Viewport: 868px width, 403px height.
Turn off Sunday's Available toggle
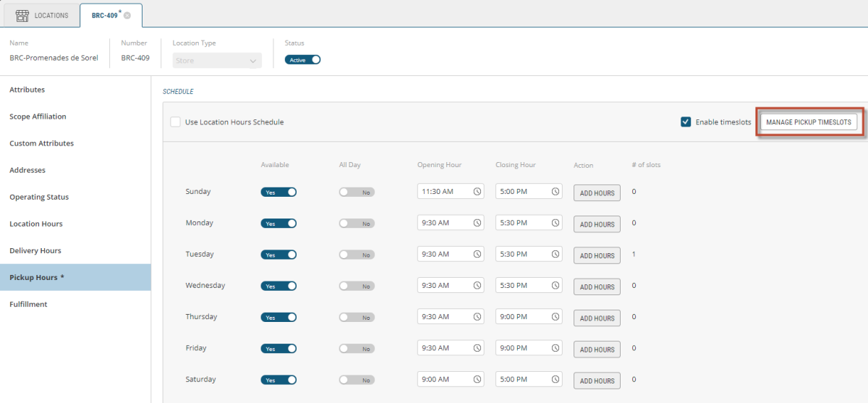click(x=278, y=192)
